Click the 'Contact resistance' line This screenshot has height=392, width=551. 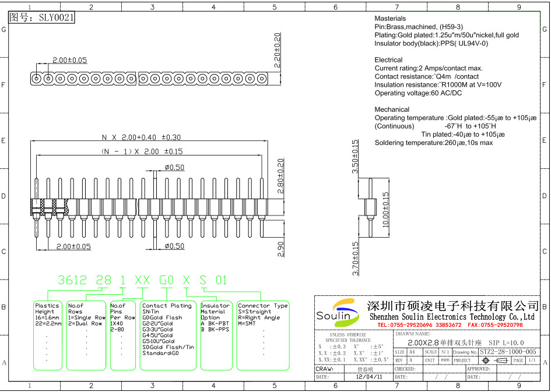[x=427, y=76]
